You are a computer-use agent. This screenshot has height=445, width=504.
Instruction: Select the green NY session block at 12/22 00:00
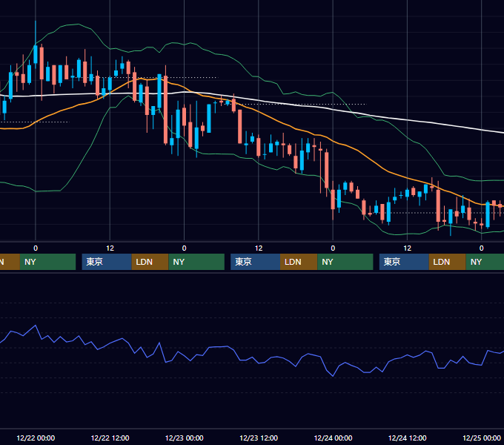(x=47, y=262)
